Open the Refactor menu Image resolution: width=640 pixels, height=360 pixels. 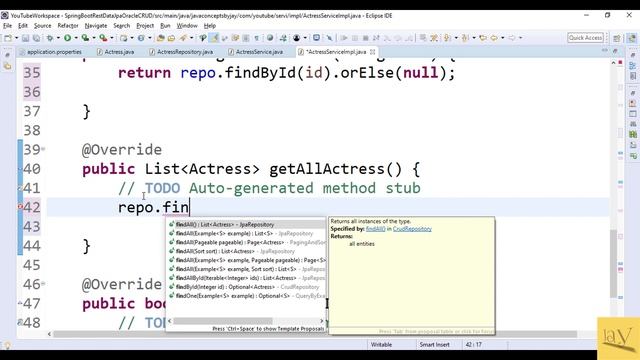[x=68, y=26]
